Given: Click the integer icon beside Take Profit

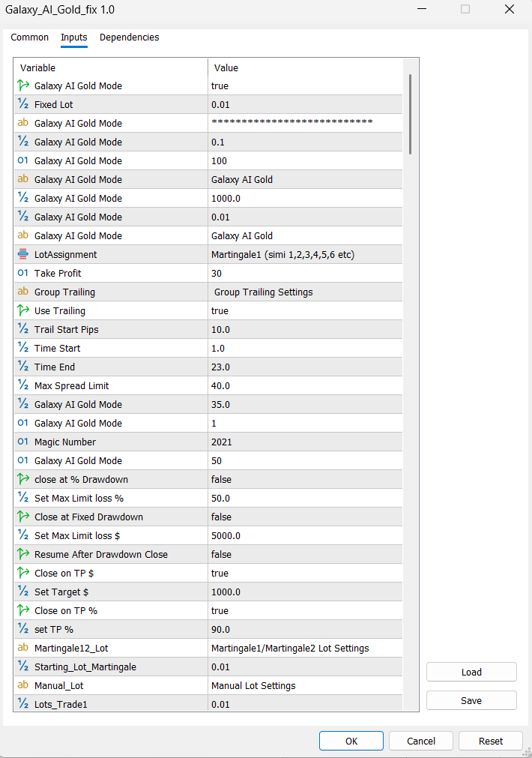Looking at the screenshot, I should 22,274.
